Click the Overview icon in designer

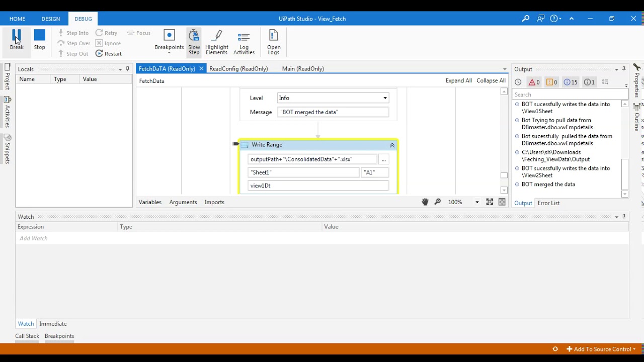[x=502, y=202]
